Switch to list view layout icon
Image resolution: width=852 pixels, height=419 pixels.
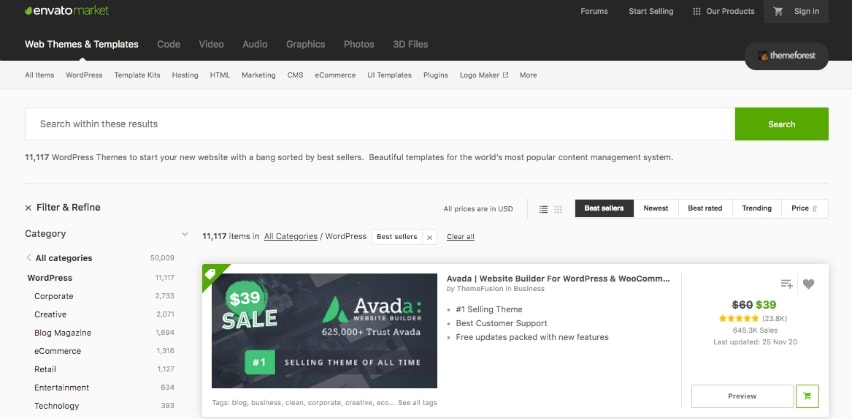pyautogui.click(x=543, y=209)
